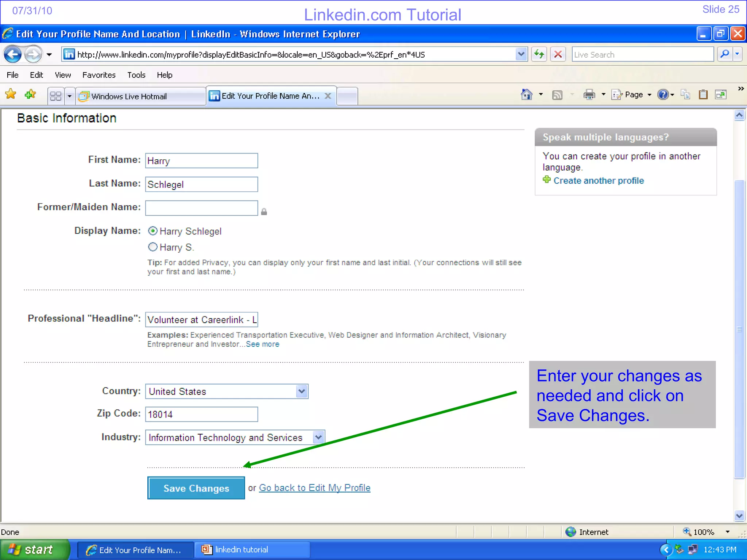Click the Copy toolbar icon
747x560 pixels.
coord(685,95)
